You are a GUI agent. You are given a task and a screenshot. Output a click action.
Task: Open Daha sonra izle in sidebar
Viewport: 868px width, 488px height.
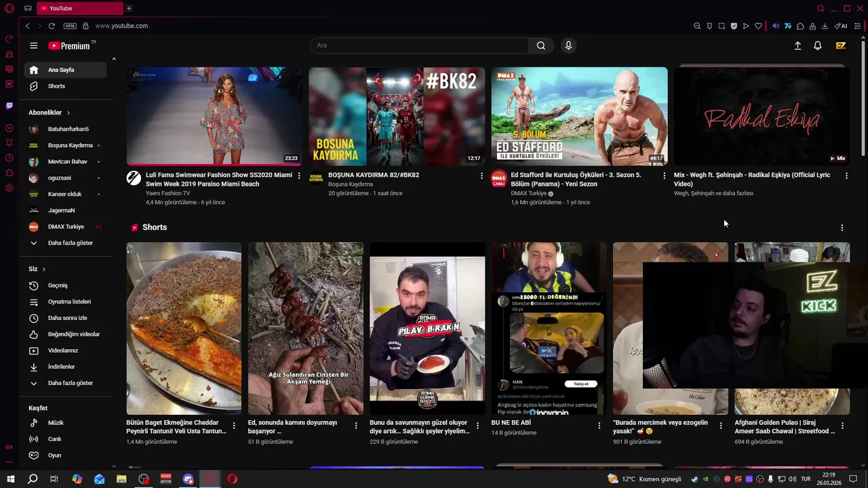click(66, 318)
